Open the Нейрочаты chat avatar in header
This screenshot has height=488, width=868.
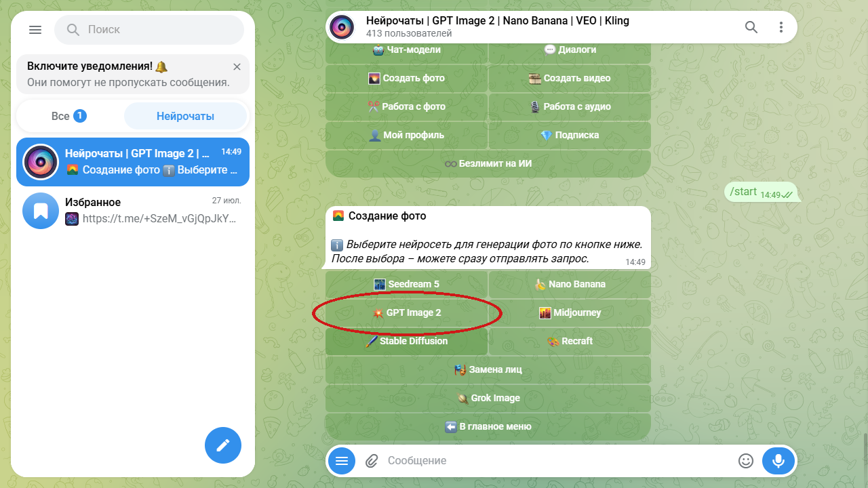coord(342,27)
